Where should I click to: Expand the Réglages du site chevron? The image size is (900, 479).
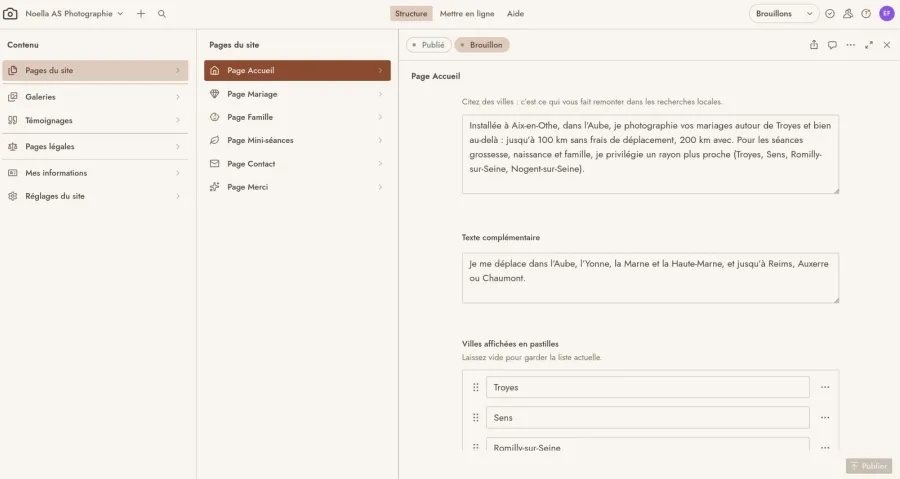pos(178,196)
